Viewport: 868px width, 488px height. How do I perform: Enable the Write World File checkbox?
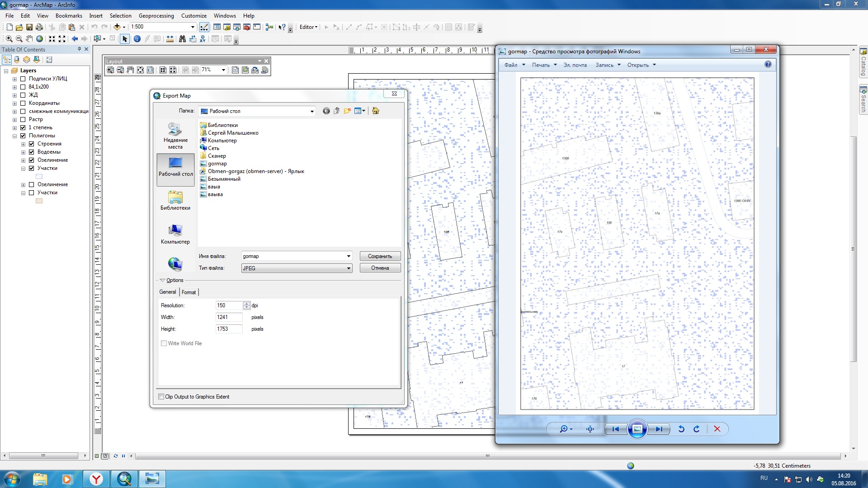(x=164, y=343)
